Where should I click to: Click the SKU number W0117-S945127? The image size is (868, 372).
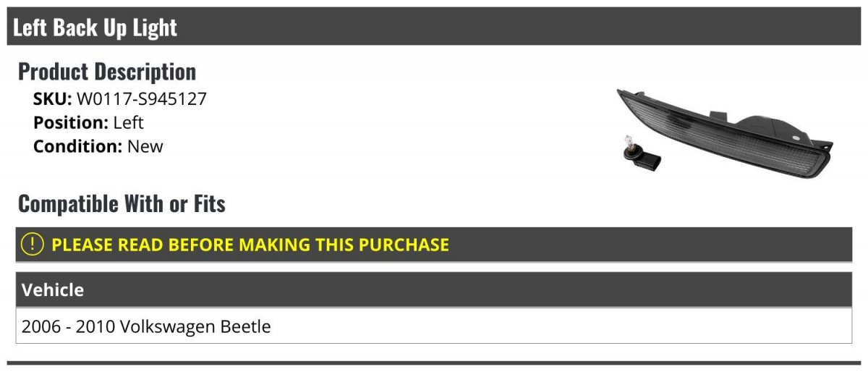[x=142, y=99]
